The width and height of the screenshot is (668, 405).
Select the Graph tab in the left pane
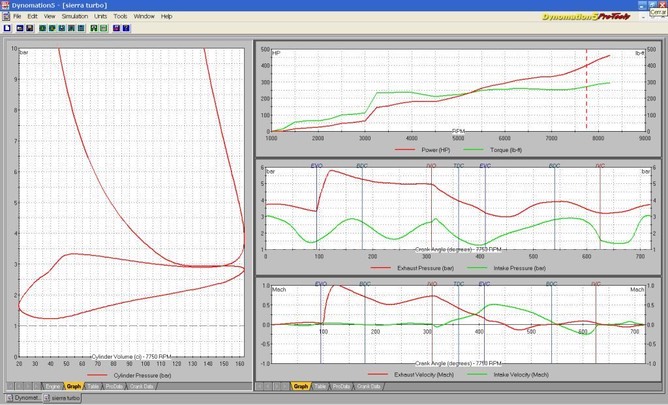point(74,386)
